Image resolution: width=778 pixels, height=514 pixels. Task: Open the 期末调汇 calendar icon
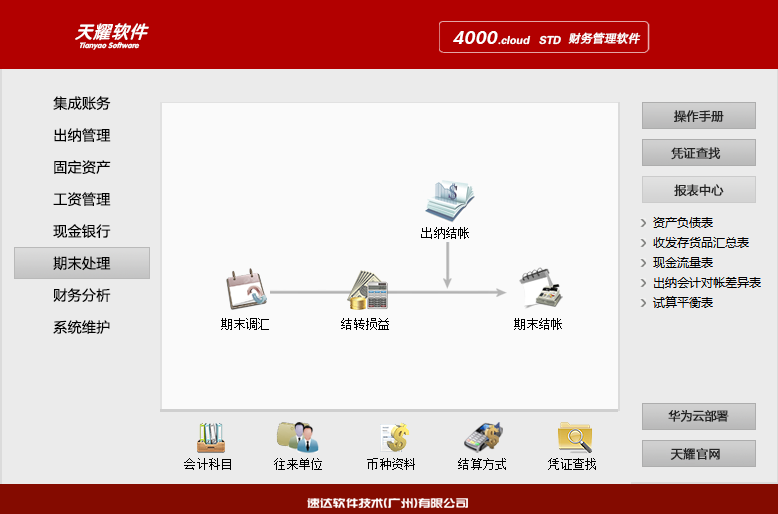(246, 289)
